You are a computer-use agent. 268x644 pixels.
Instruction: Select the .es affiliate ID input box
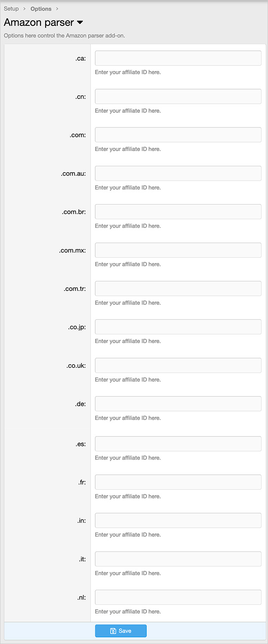178,444
